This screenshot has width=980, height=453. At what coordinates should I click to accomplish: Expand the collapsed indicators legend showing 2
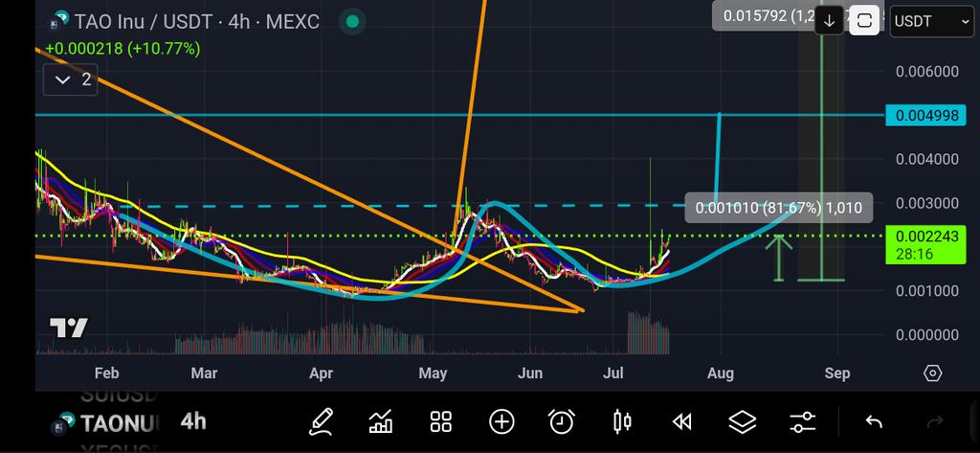(70, 80)
